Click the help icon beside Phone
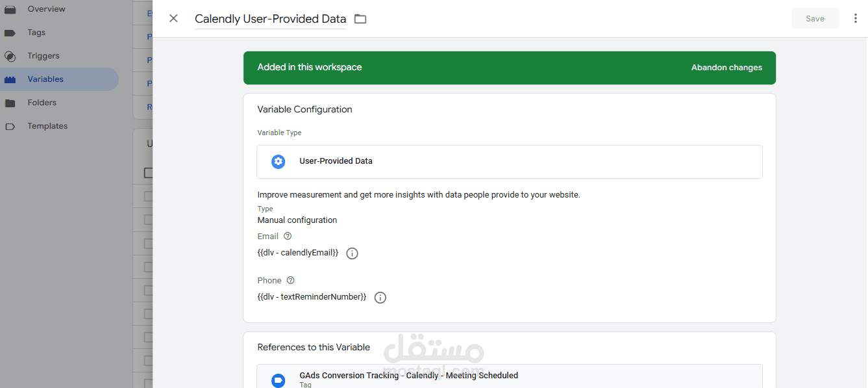This screenshot has height=388, width=868. [x=290, y=281]
